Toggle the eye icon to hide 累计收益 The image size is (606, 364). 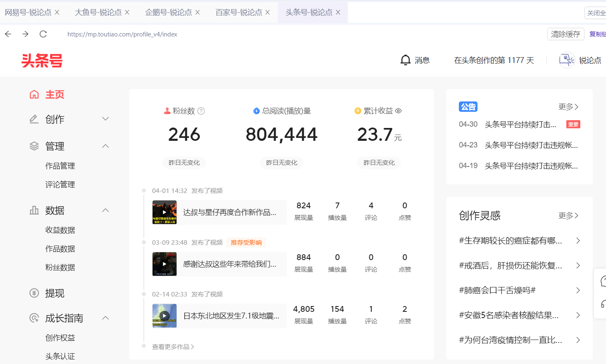398,111
